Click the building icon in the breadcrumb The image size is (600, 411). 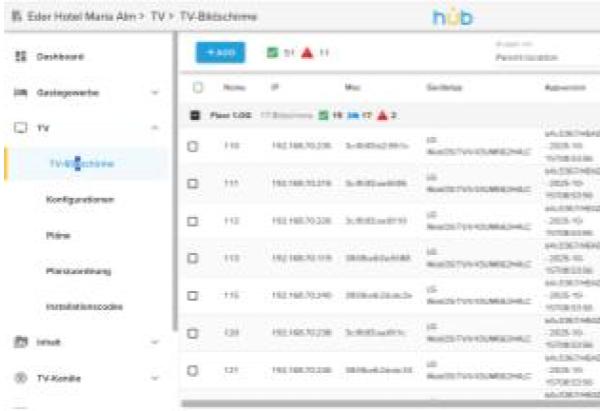[x=16, y=16]
